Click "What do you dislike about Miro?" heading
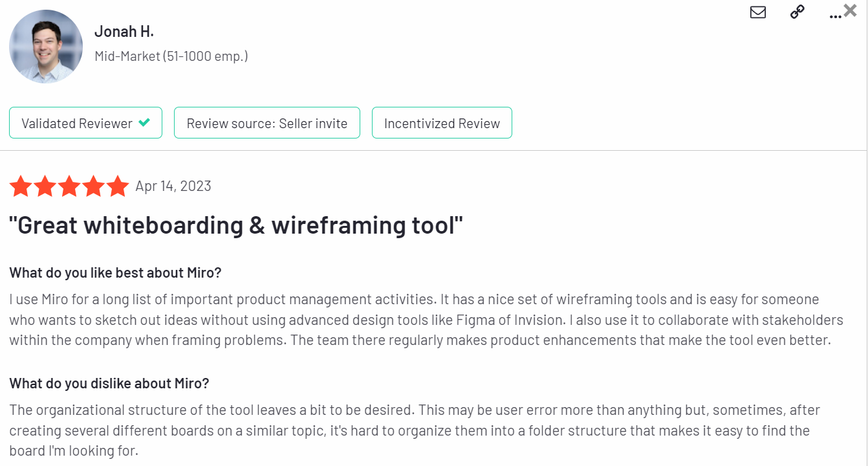This screenshot has height=466, width=868. 109,383
